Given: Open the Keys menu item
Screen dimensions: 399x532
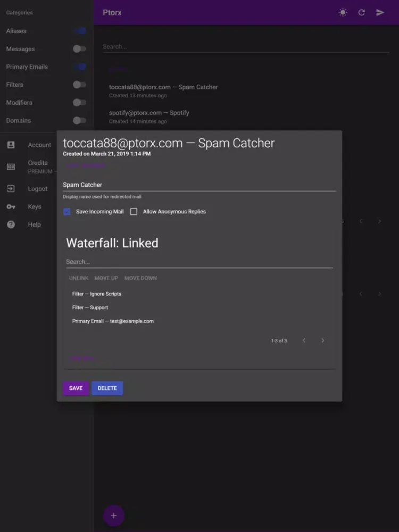Looking at the screenshot, I should pyautogui.click(x=35, y=206).
